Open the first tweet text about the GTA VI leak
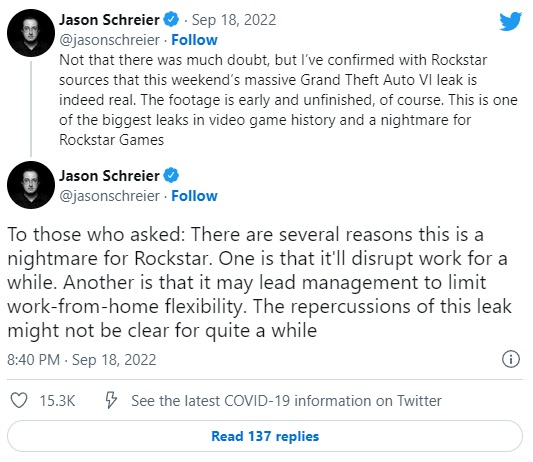Image resolution: width=533 pixels, height=462 pixels. 288,100
